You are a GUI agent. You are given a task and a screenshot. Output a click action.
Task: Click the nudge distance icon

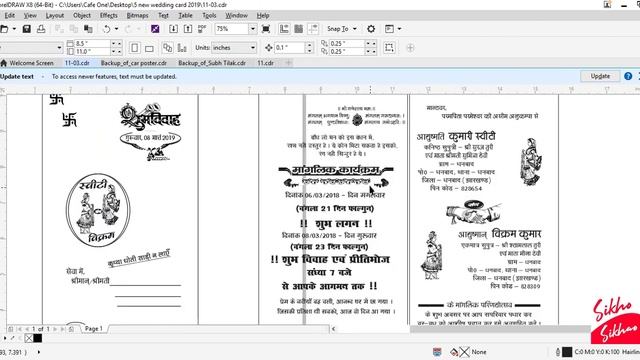tap(269, 48)
